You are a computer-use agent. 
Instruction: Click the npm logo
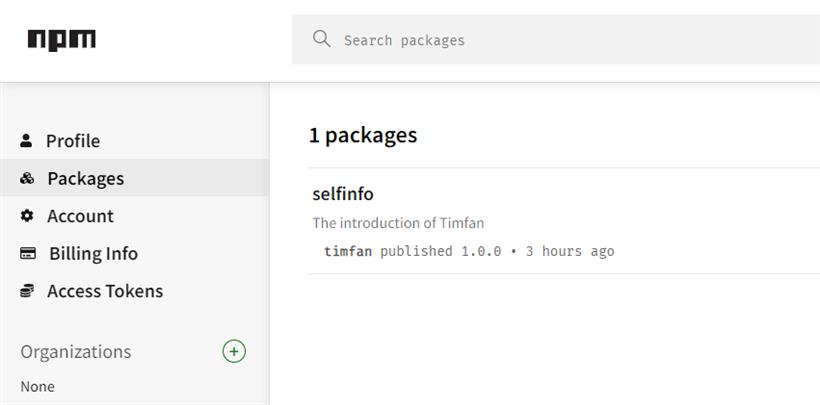point(62,40)
